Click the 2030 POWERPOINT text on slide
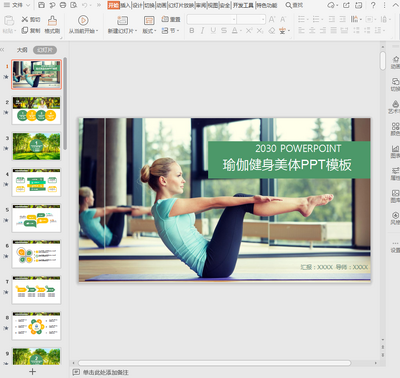 coord(298,148)
